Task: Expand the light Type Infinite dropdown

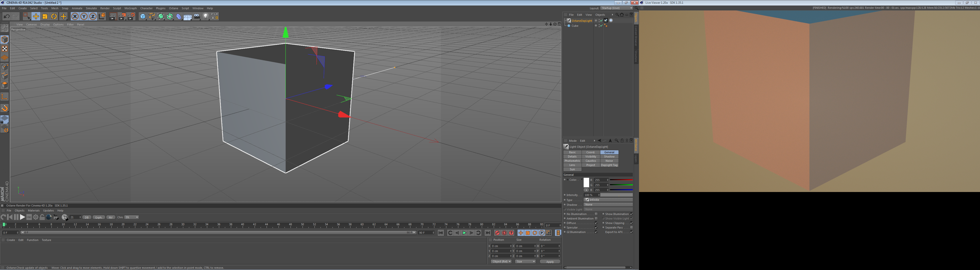Action: (x=608, y=199)
